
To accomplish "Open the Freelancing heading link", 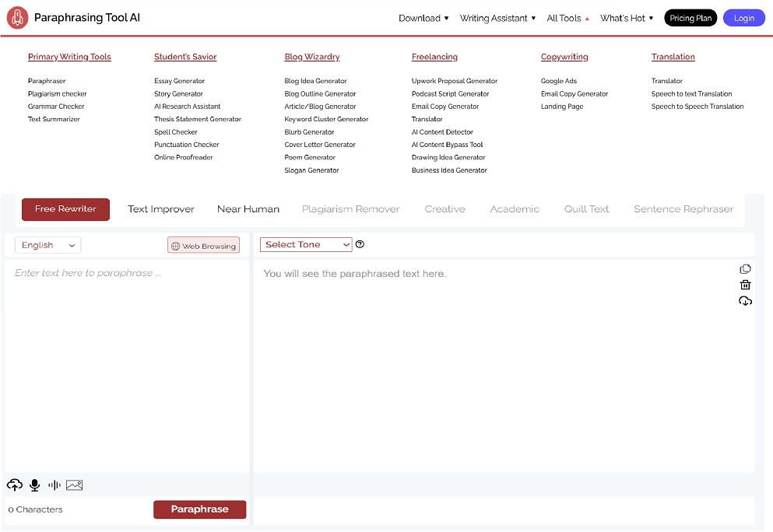I will 434,57.
